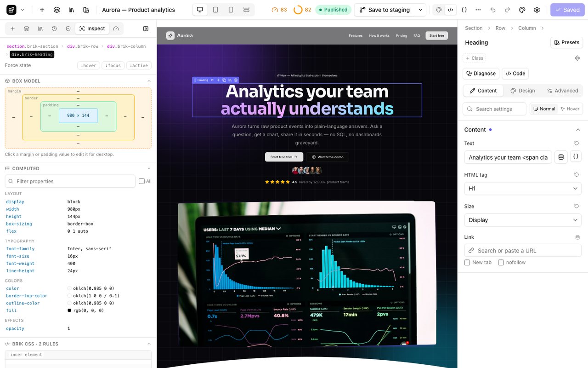Switch to tablet viewport icon
The height and width of the screenshot is (368, 588).
215,10
